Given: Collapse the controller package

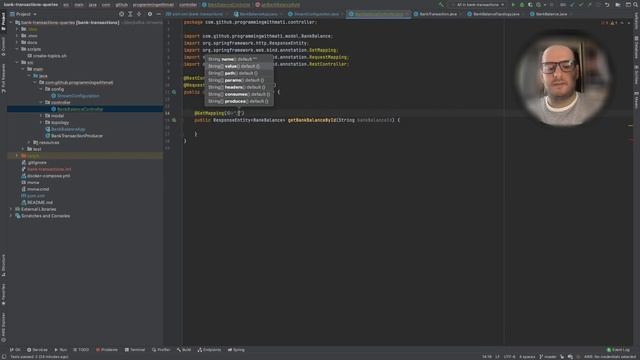Looking at the screenshot, I should [x=41, y=102].
